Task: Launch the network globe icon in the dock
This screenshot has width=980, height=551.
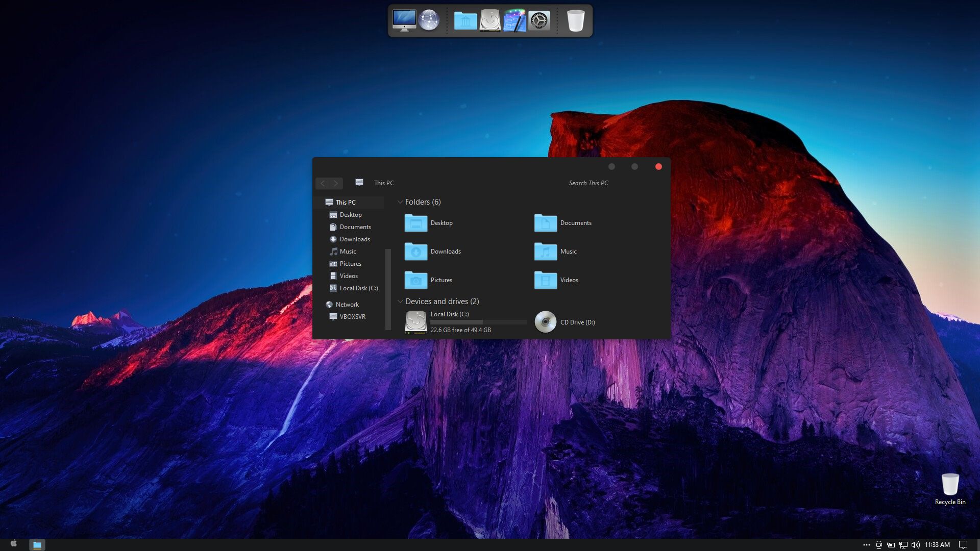Action: point(429,20)
